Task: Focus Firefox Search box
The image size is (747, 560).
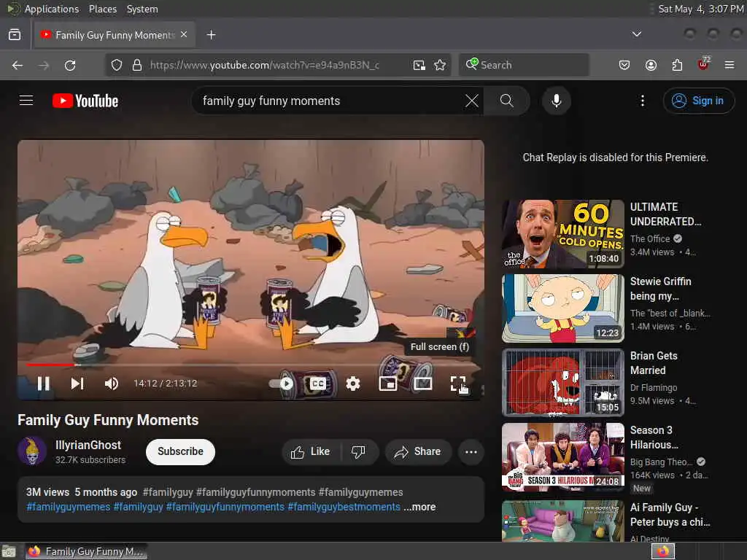Action: coord(524,65)
